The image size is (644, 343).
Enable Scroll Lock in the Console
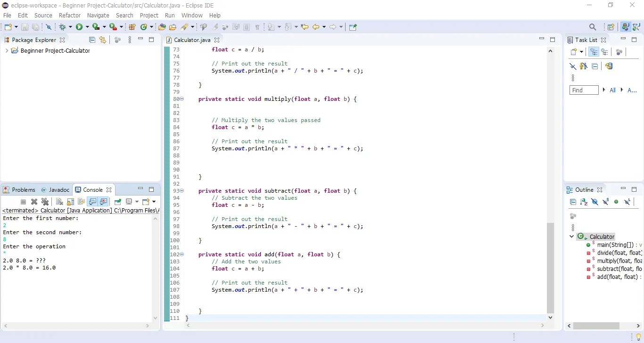click(70, 201)
